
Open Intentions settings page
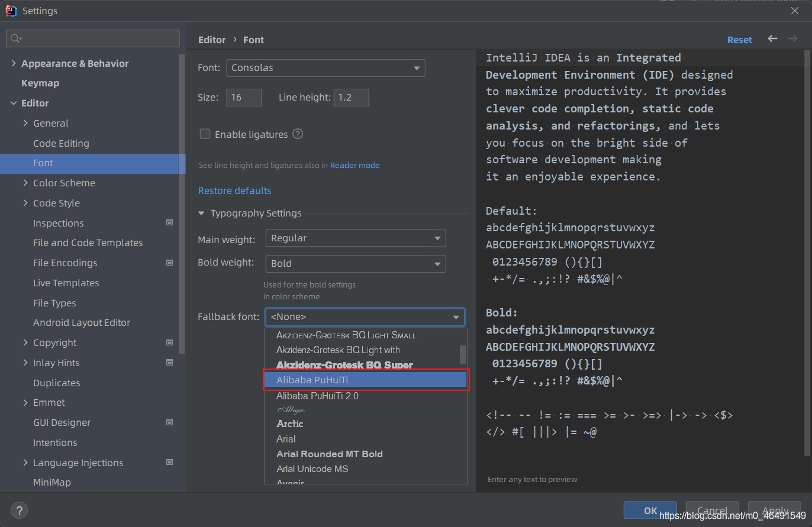pos(55,442)
